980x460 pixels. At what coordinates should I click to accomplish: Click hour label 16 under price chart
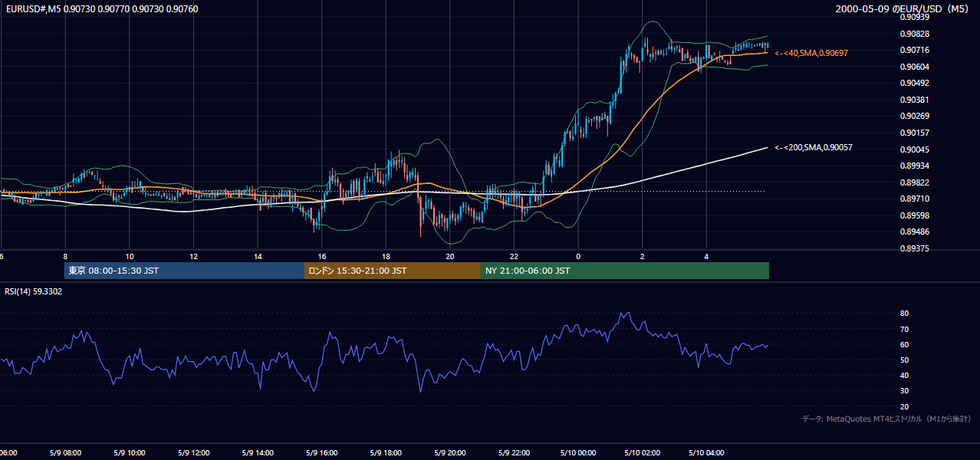322,256
